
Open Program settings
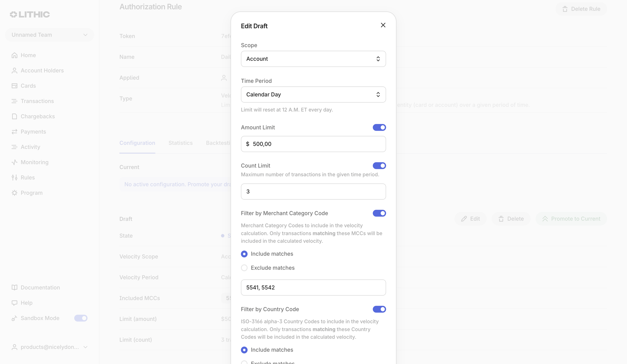(x=27, y=193)
